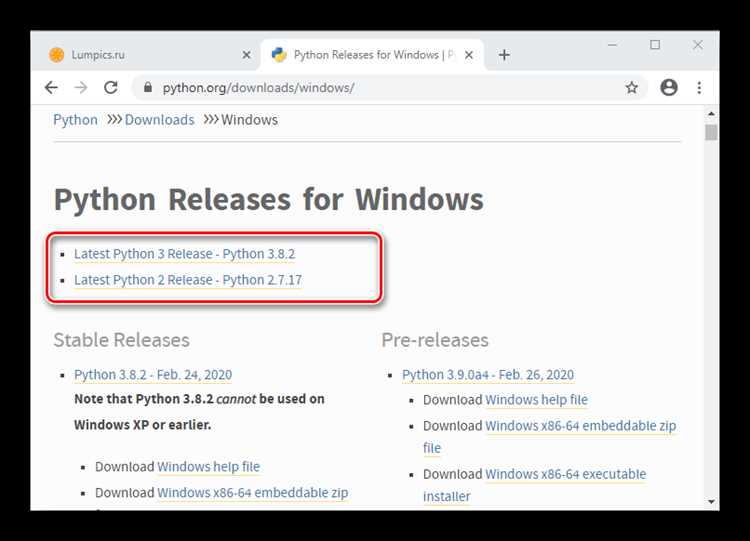Open the Python 3.9.0a4 - Feb. 26, 2020 link

point(488,375)
